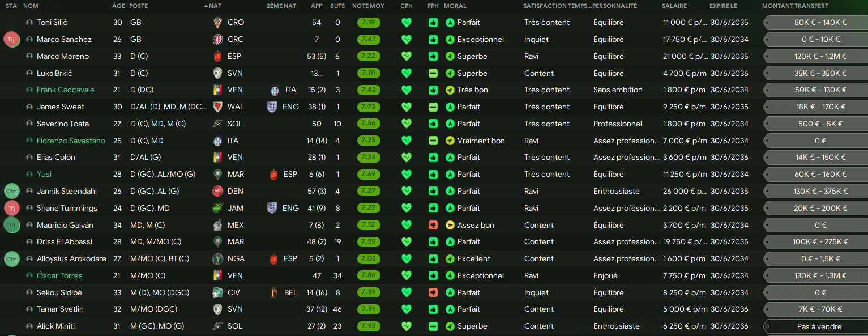Click Marco Sanchez's red Trj status badge
868x336 pixels.
[x=11, y=40]
